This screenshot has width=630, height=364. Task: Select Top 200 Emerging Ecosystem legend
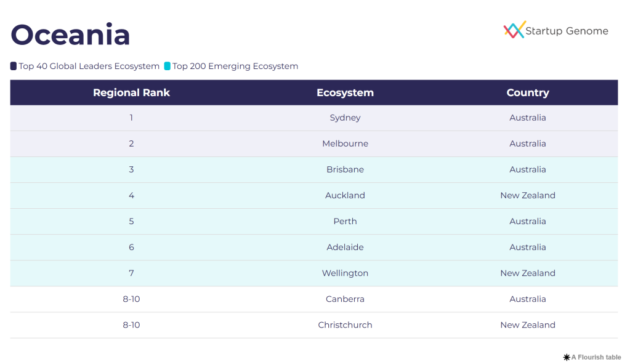[x=235, y=66]
